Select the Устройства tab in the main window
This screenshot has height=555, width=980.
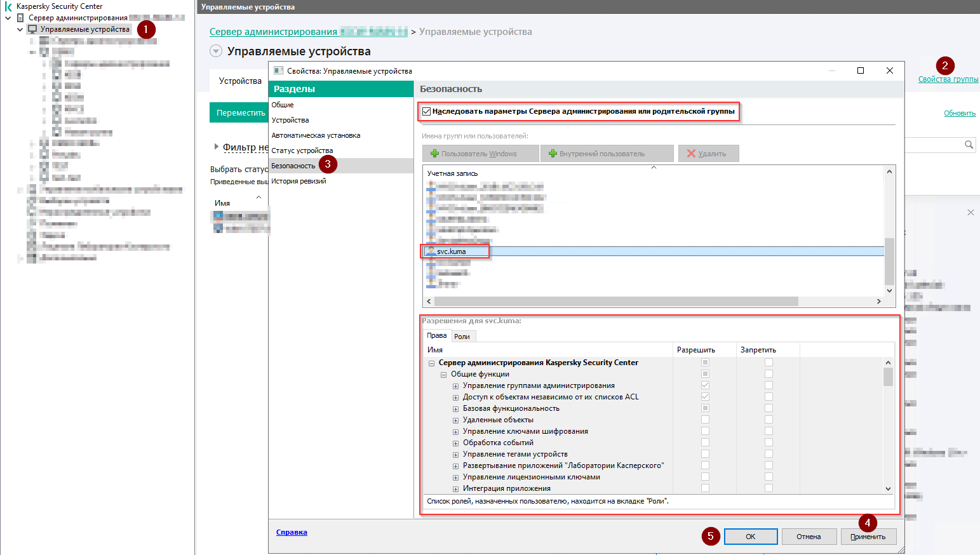tap(240, 81)
